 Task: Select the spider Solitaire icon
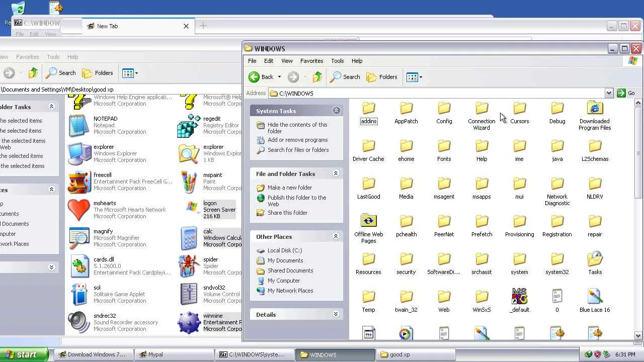(x=189, y=266)
